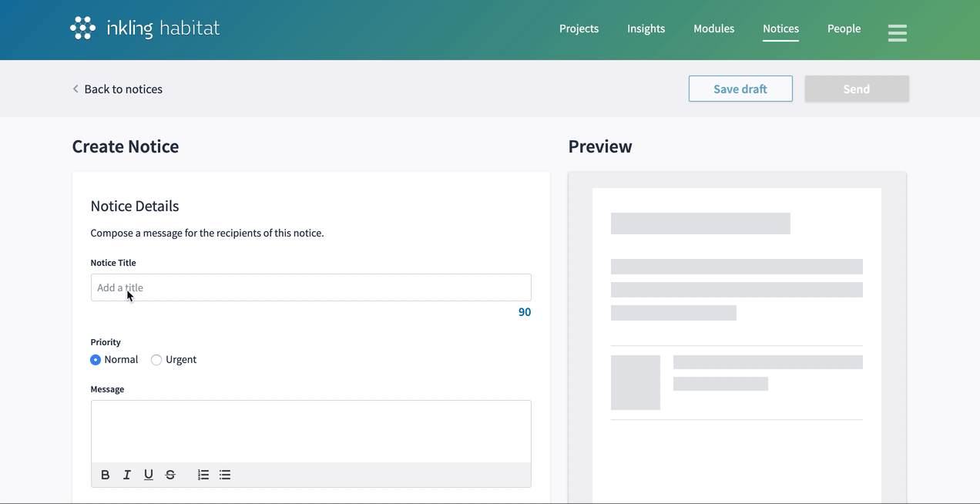Toggle underline formatting in message toolbar
This screenshot has width=980, height=504.
point(149,475)
